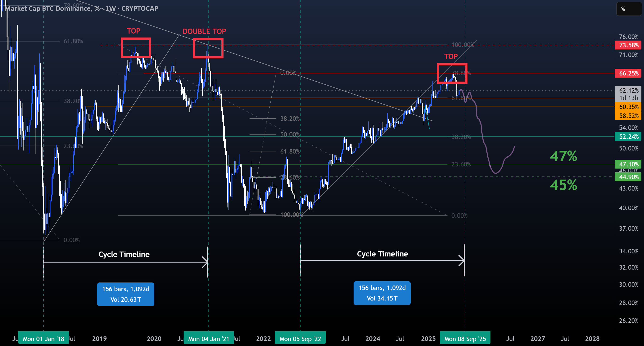Click the 156 bars Vol 34.15T info box
The height and width of the screenshot is (346, 644).
pyautogui.click(x=382, y=293)
